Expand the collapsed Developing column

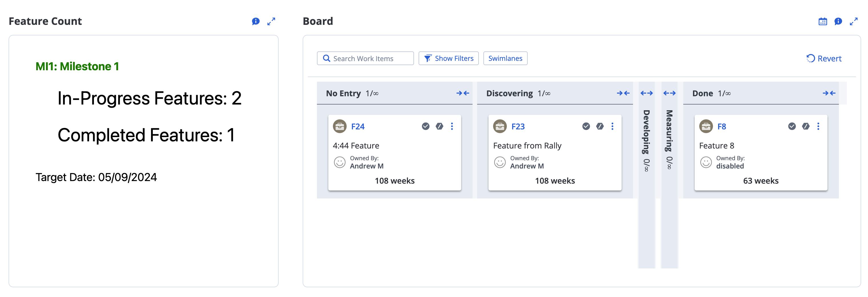[646, 93]
